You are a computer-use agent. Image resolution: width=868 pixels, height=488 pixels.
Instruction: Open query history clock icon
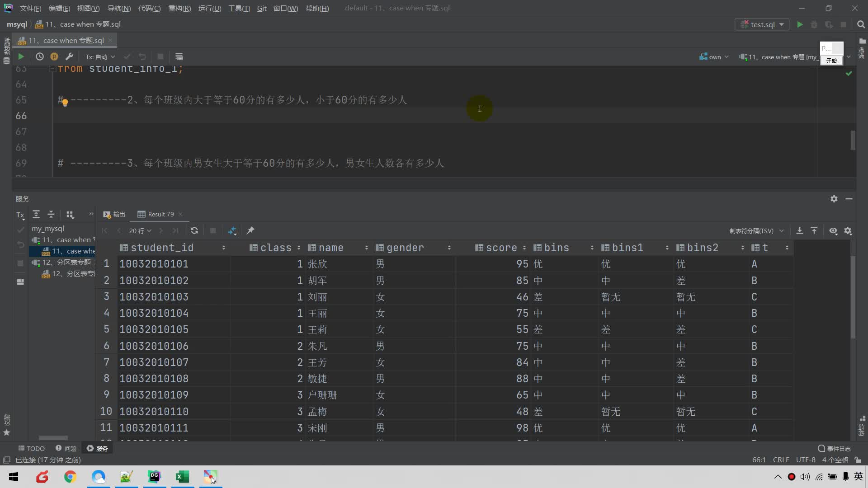(x=40, y=56)
